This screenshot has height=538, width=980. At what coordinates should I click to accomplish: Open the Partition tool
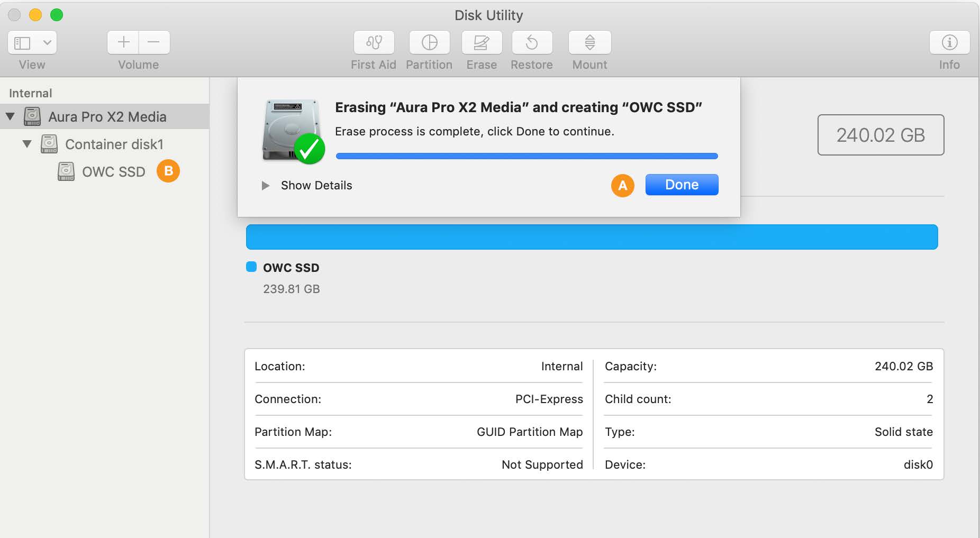pyautogui.click(x=429, y=42)
